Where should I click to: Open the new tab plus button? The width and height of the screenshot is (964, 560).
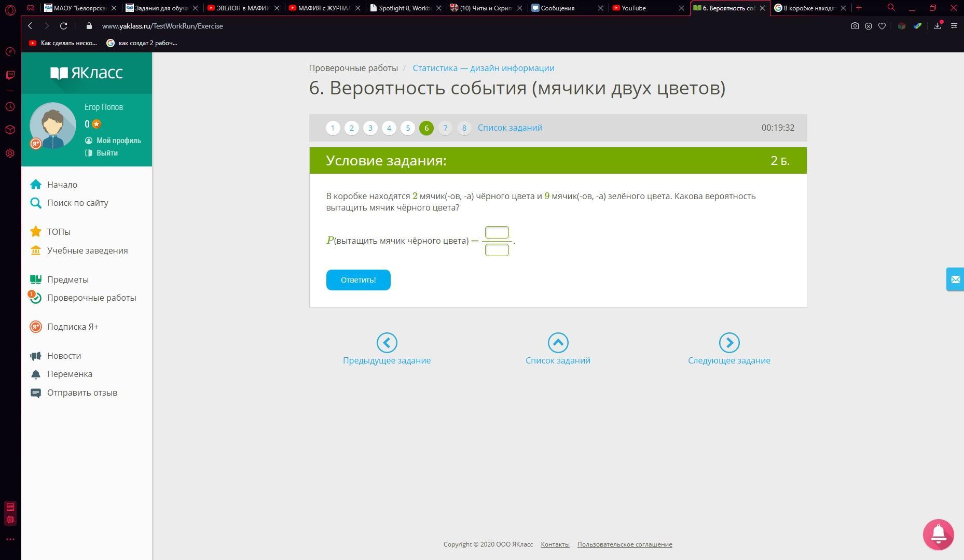point(859,8)
